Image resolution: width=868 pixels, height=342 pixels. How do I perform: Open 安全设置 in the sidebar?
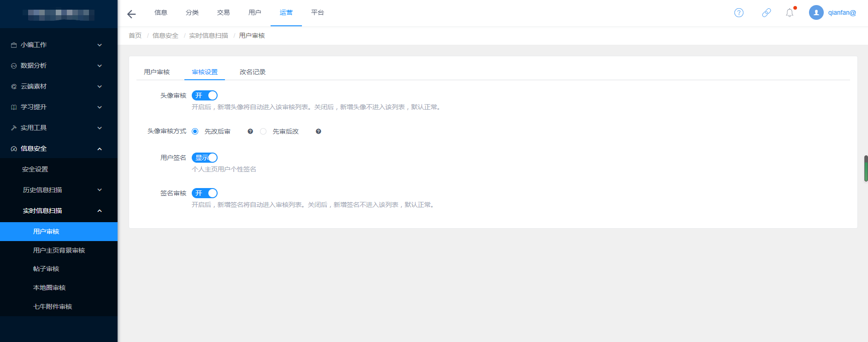(35, 169)
